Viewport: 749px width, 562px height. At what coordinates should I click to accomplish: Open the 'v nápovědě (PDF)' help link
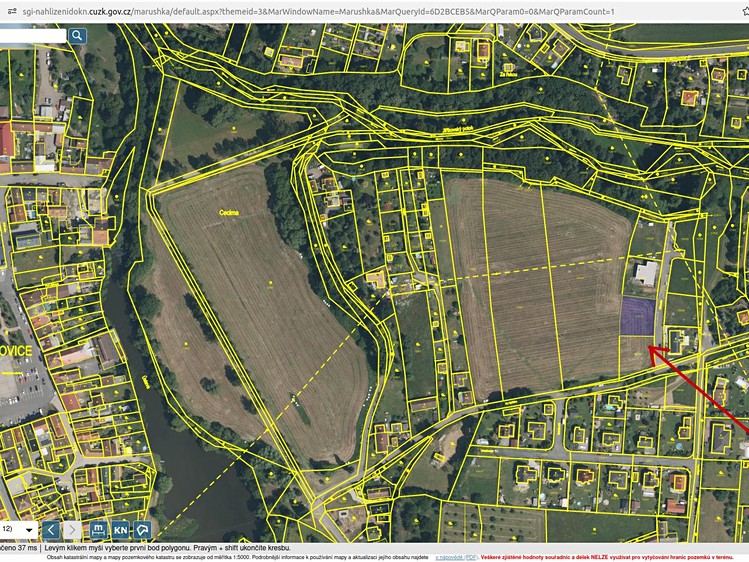(x=457, y=557)
